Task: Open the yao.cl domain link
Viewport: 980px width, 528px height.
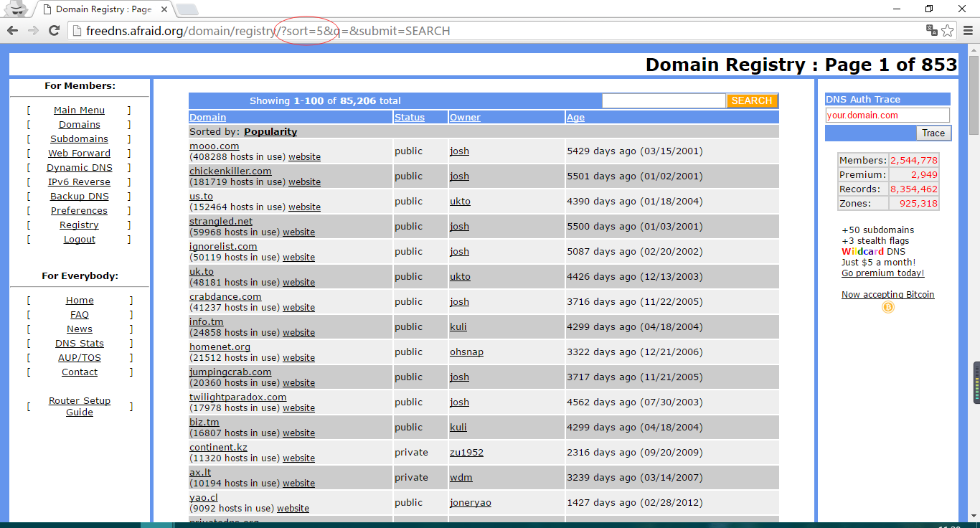Action: point(204,498)
